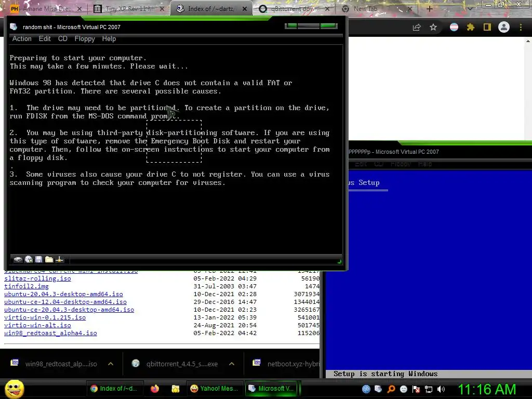Image resolution: width=532 pixels, height=399 pixels.
Task: Click 05-Feb-2022 04:42 date of win98_redtoast row
Action: coord(225,333)
